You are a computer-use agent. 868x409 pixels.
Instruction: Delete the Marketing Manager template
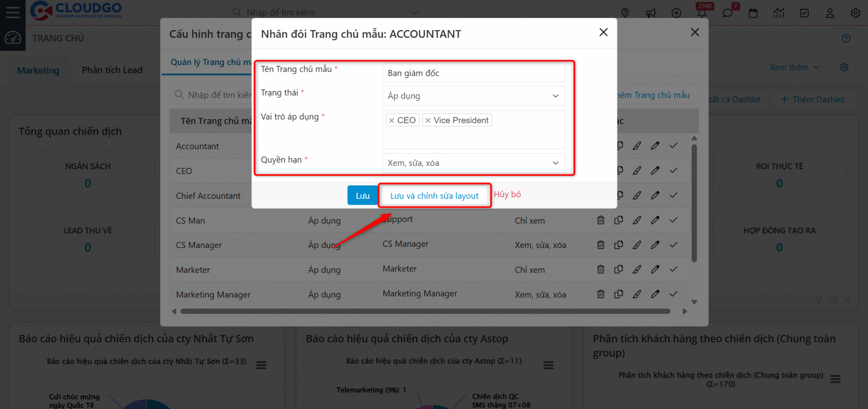pyautogui.click(x=601, y=294)
